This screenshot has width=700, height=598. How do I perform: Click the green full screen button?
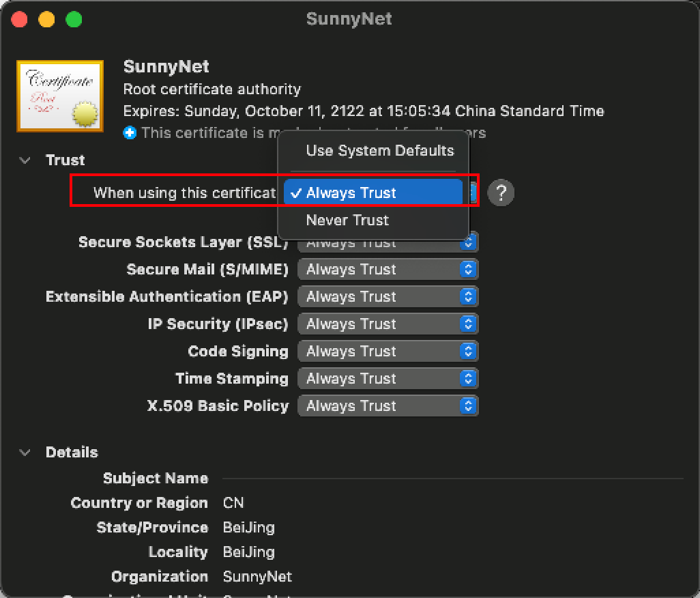click(74, 19)
